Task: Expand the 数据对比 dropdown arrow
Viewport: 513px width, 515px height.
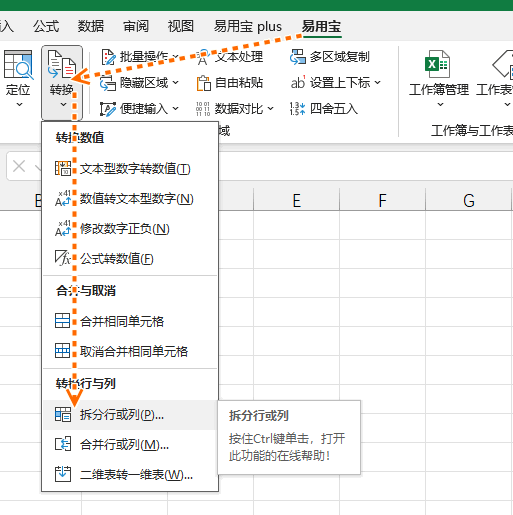Action: [270, 108]
